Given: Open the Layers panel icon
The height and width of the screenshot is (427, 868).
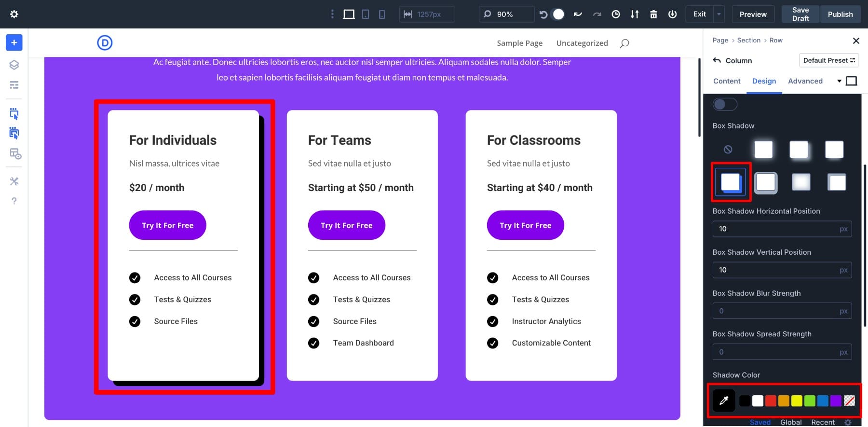Looking at the screenshot, I should coord(14,65).
